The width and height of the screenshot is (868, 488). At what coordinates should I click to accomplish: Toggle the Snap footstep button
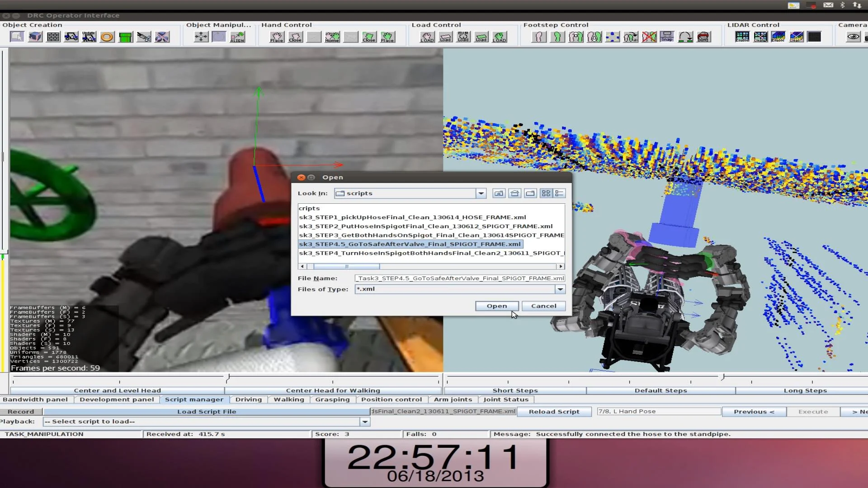(667, 37)
